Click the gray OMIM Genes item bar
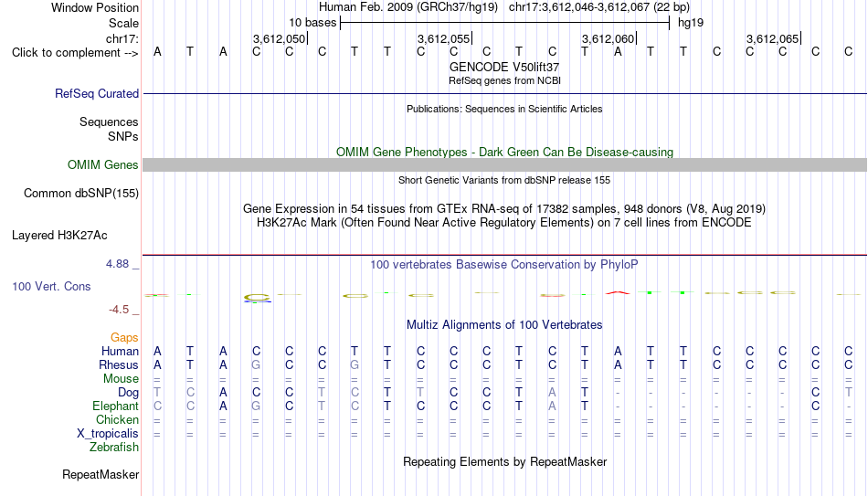The height and width of the screenshot is (496, 868). [504, 165]
